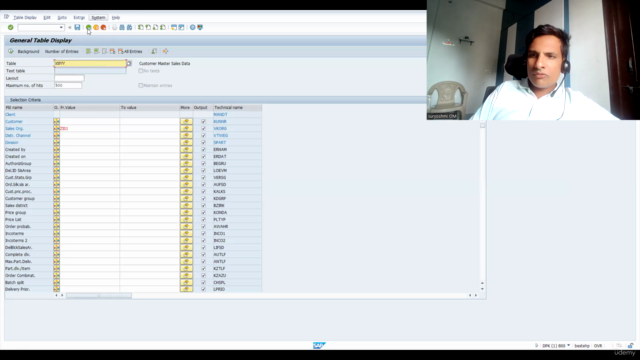Image resolution: width=640 pixels, height=360 pixels.
Task: Click the rightmost application toolbar arrow icon
Action: point(165,51)
